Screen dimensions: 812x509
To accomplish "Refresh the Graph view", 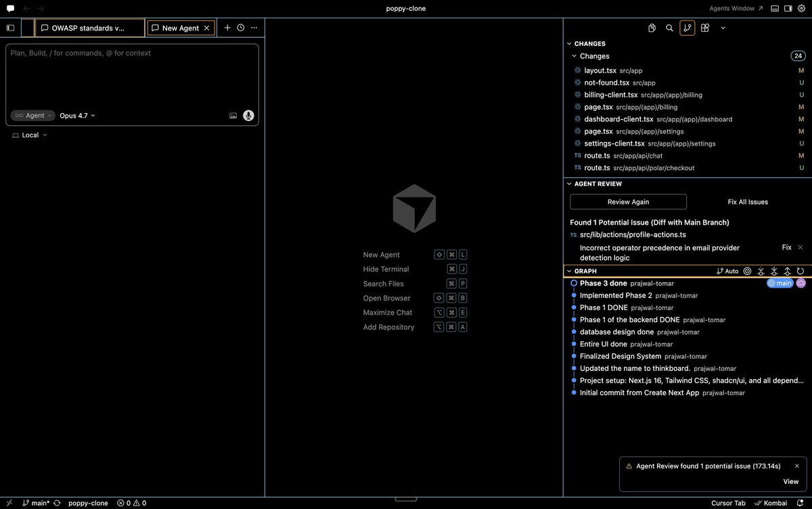I will [x=800, y=271].
